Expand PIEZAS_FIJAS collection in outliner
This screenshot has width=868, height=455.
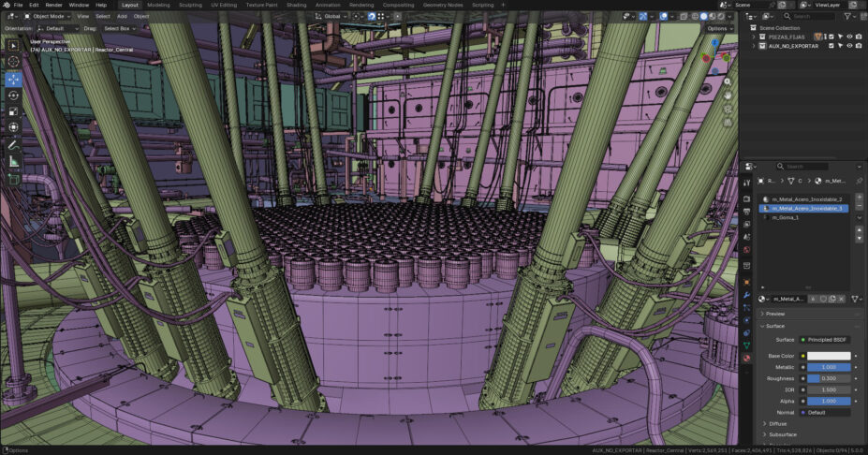(754, 37)
